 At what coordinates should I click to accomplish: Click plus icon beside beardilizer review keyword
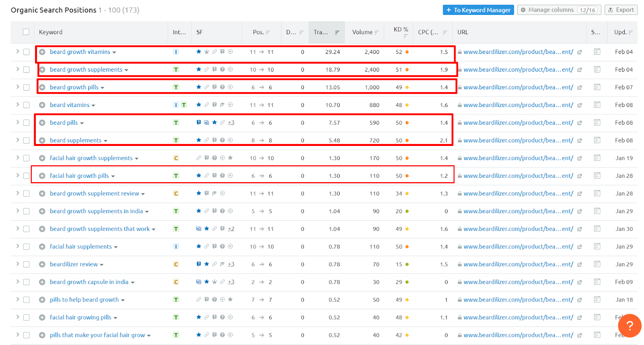click(x=42, y=265)
